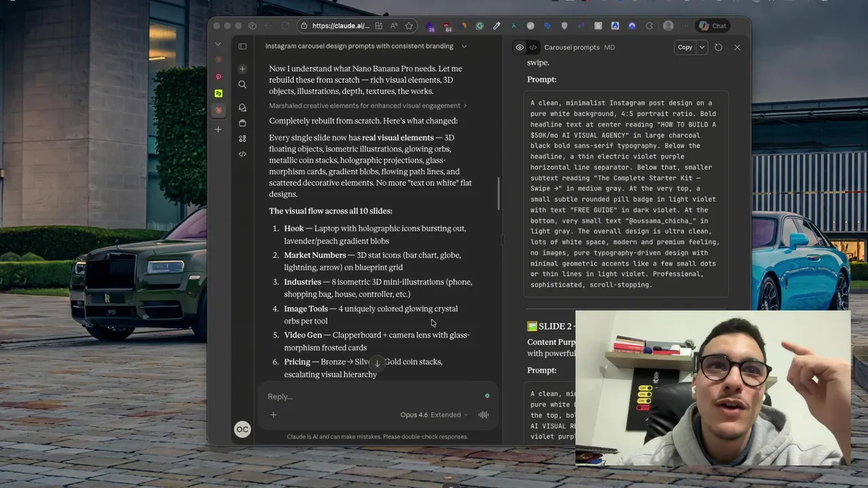Open the Opus 4.6 Extended model selector

434,415
